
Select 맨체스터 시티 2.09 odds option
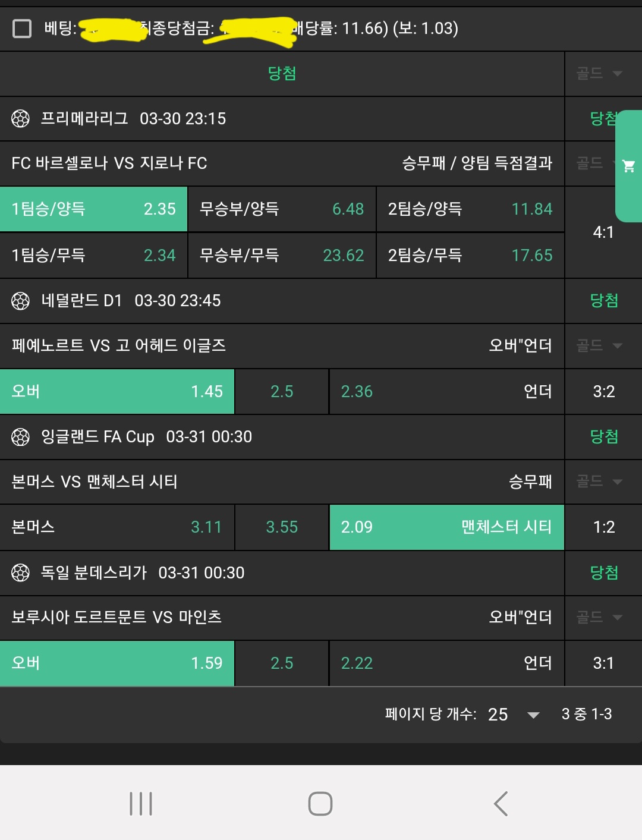446,527
